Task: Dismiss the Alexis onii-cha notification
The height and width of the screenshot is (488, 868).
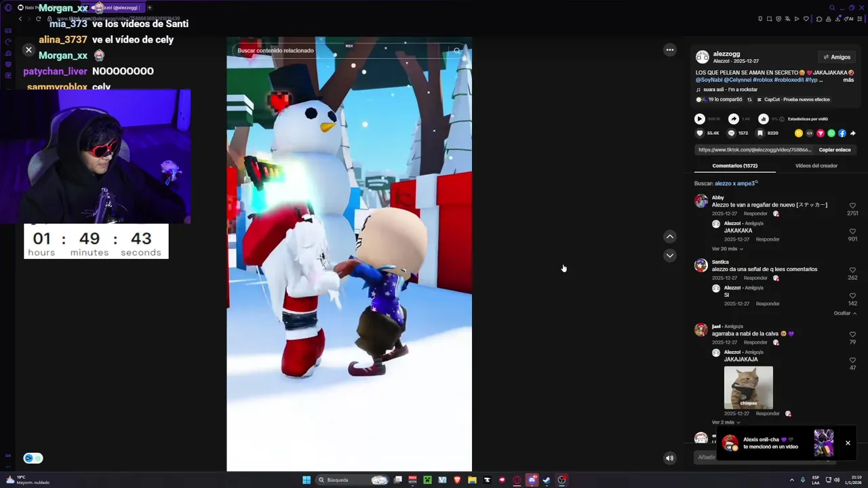Action: (848, 443)
